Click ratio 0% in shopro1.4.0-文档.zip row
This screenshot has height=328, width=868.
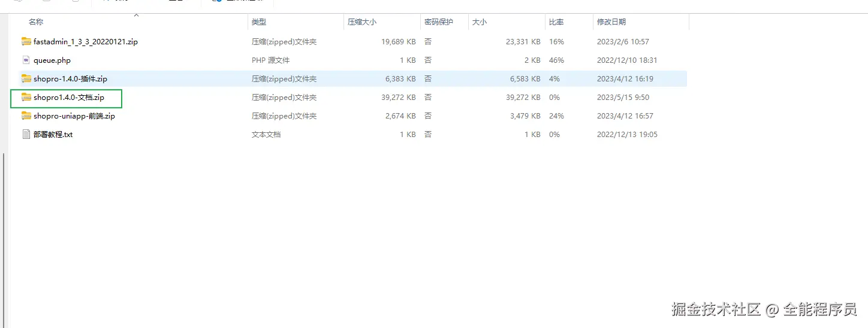[554, 98]
